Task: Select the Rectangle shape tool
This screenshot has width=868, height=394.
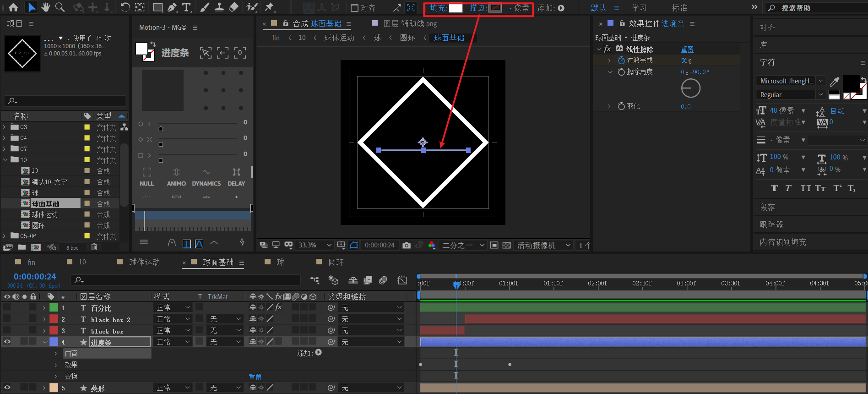Action: [x=158, y=7]
